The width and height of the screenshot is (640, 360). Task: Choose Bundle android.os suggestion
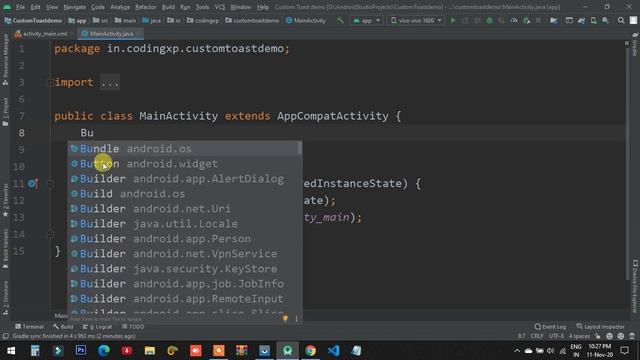[184, 149]
